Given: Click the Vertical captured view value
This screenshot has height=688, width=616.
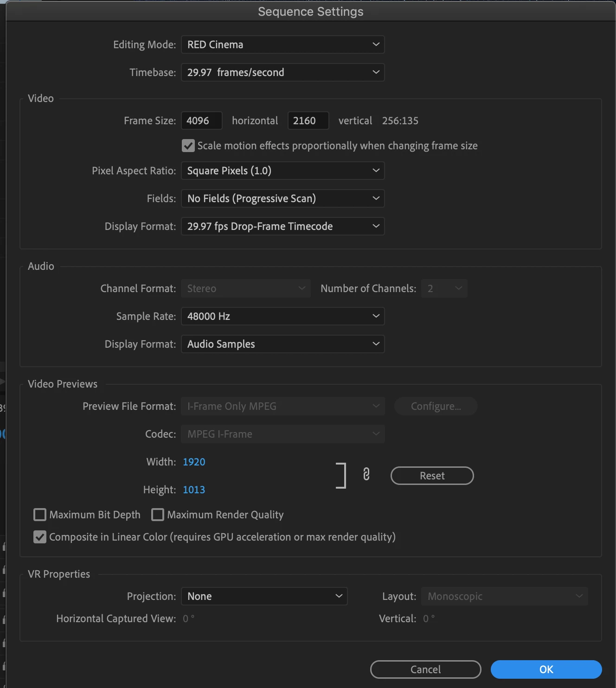Looking at the screenshot, I should pos(429,618).
